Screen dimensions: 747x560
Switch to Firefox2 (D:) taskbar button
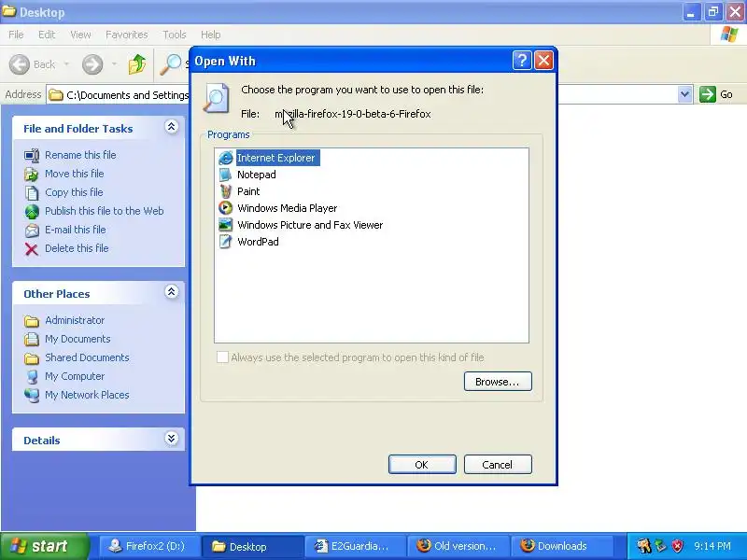[x=149, y=546]
